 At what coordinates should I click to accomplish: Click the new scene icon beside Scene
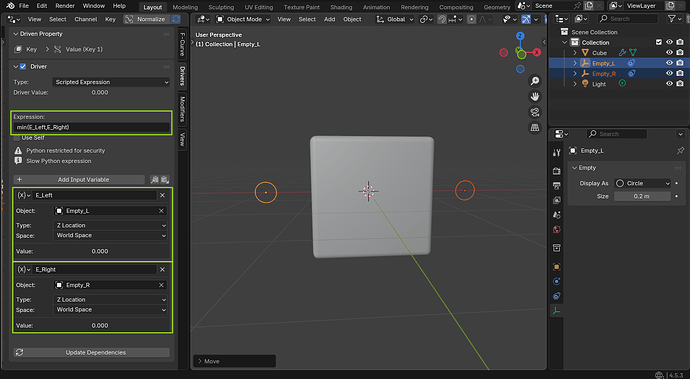(x=589, y=6)
